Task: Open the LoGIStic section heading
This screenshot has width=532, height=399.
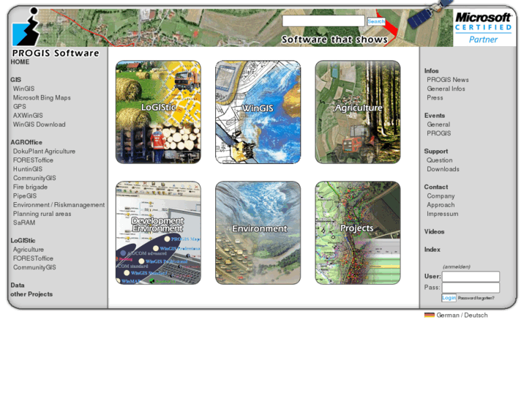Action: pyautogui.click(x=23, y=240)
